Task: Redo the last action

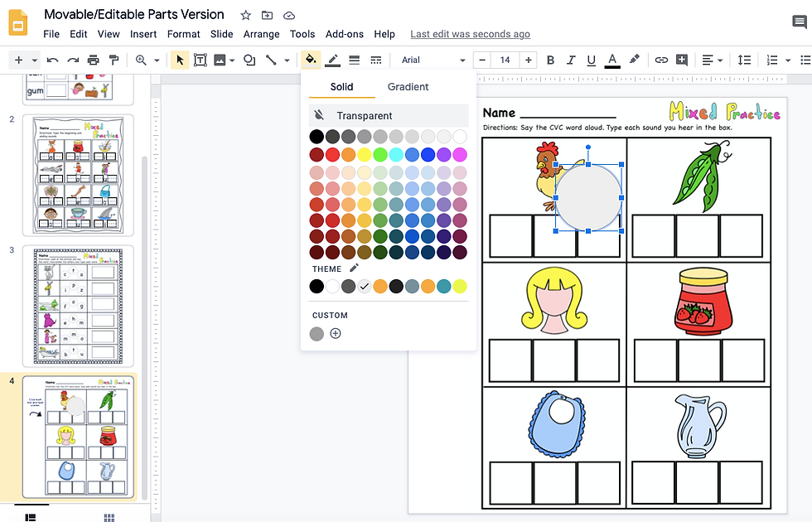Action: (x=73, y=60)
